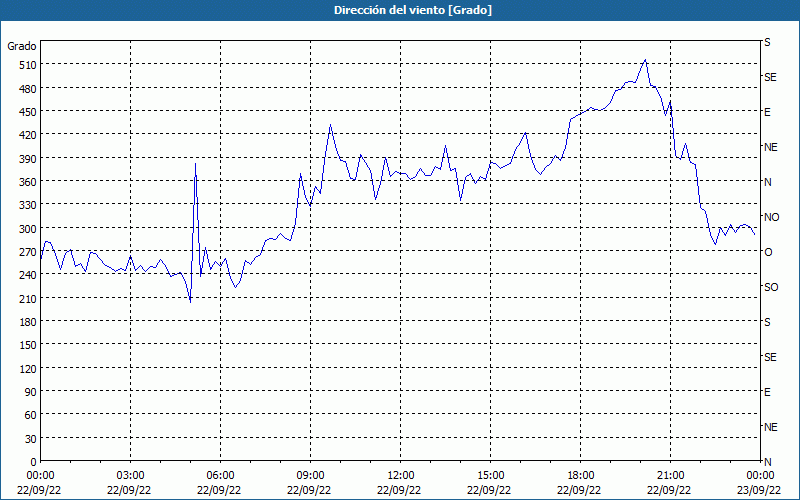Click the 'Grado' axis unit label
This screenshot has width=800, height=500.
[x=22, y=46]
